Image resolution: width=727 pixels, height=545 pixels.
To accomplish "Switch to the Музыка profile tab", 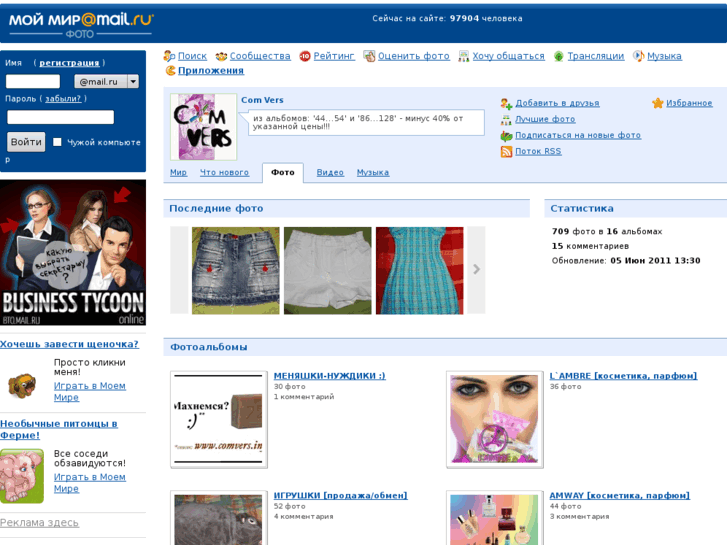I will click(373, 173).
